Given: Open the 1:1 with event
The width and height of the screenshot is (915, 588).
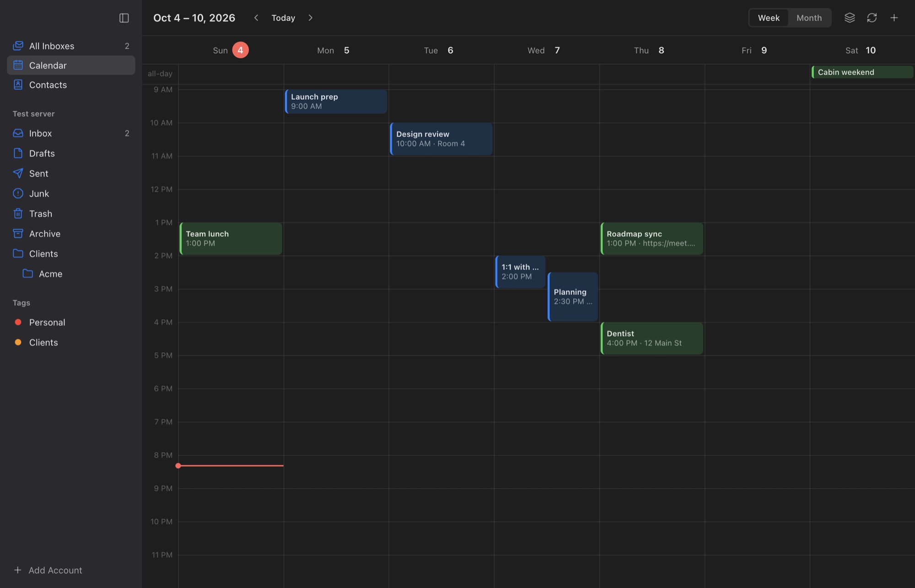Looking at the screenshot, I should click(520, 272).
